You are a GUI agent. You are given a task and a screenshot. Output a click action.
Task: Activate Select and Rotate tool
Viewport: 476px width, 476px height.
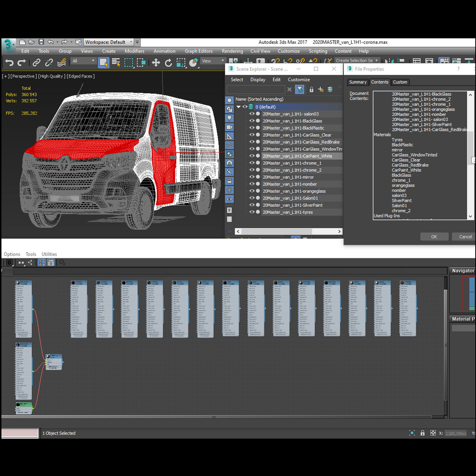(x=168, y=63)
